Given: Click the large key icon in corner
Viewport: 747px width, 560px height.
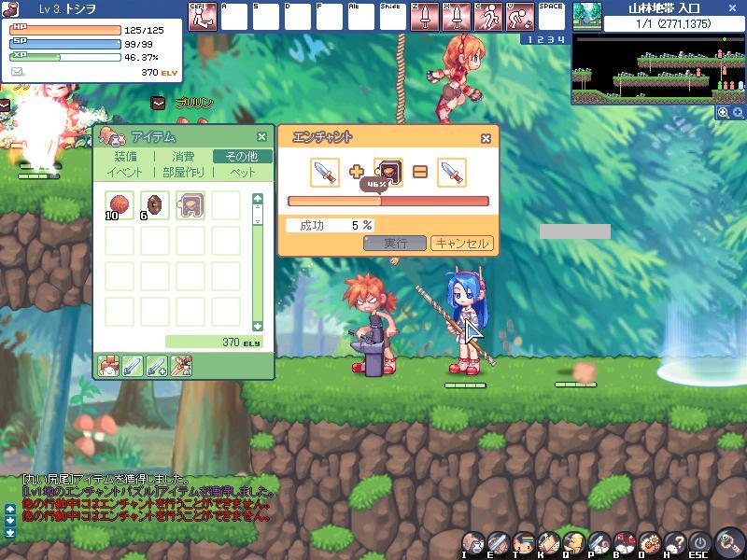Looking at the screenshot, I should coord(729,541).
